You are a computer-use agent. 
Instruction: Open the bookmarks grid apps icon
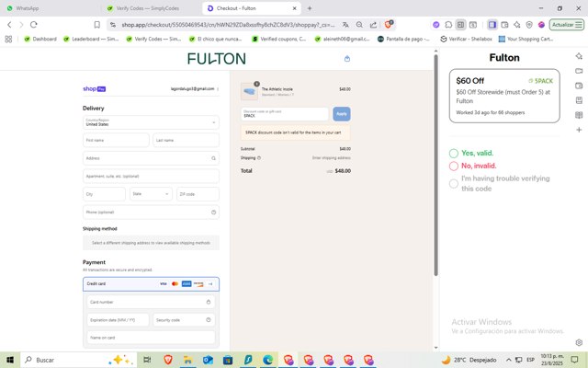pos(8,39)
